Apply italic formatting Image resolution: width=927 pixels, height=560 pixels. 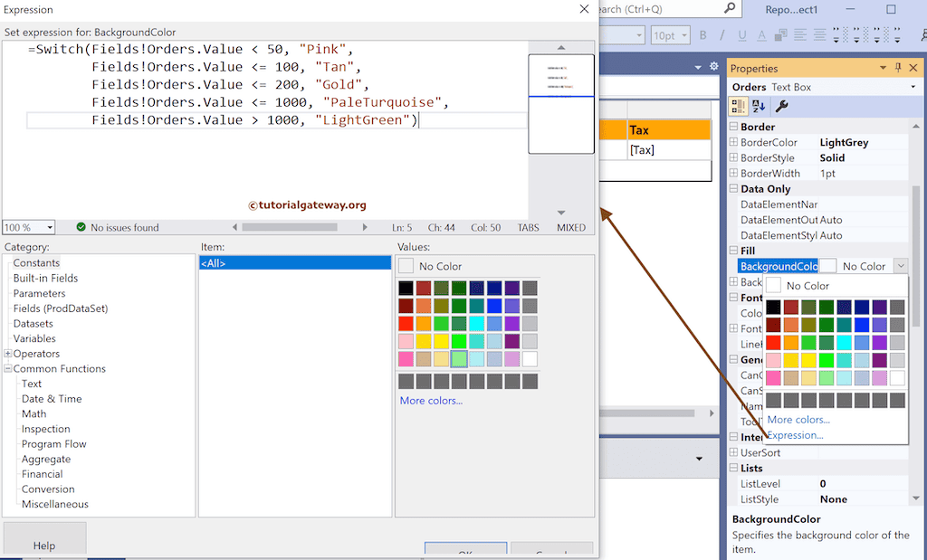tap(722, 34)
